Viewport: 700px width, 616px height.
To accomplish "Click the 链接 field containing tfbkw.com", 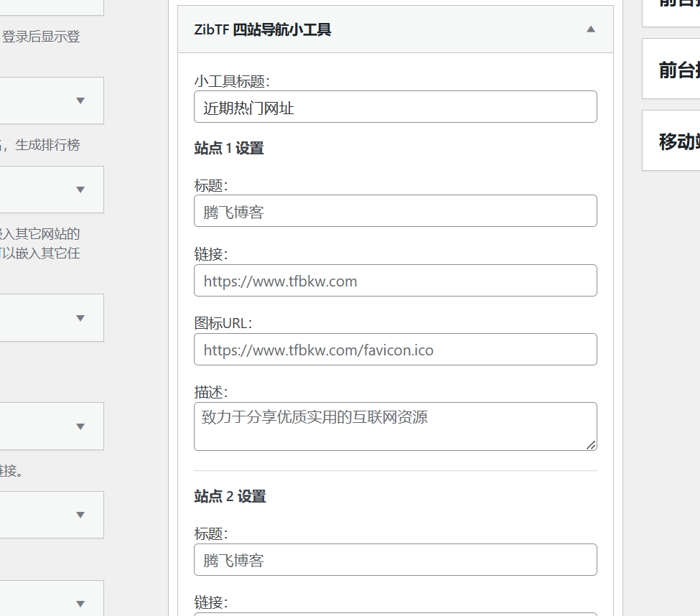I will pos(395,280).
